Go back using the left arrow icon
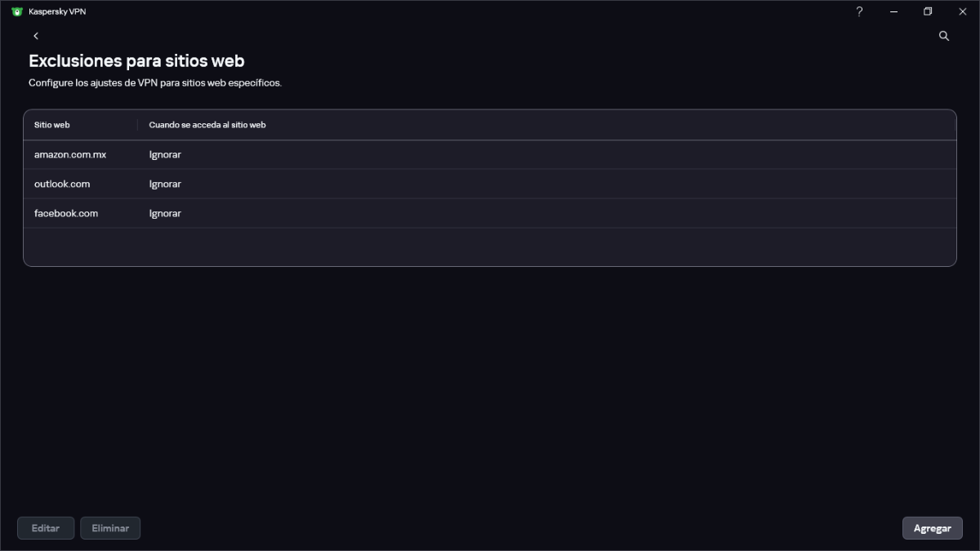Screen dimensions: 980x551 pyautogui.click(x=36, y=36)
